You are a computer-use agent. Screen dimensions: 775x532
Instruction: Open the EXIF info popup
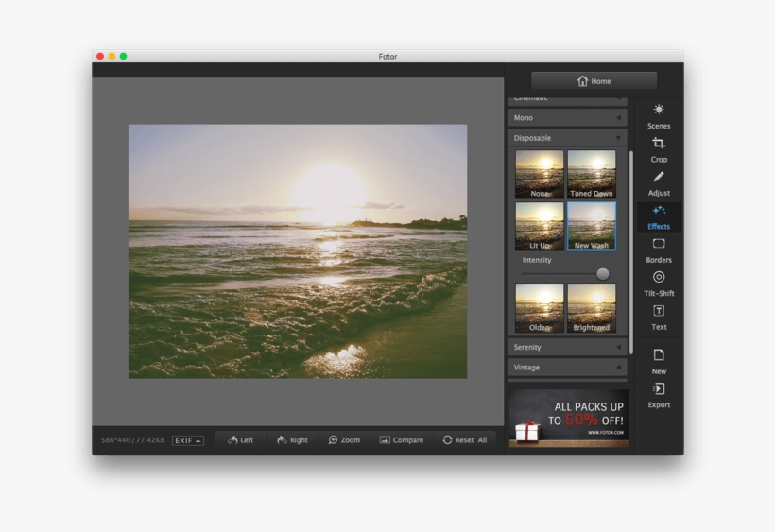coord(187,440)
